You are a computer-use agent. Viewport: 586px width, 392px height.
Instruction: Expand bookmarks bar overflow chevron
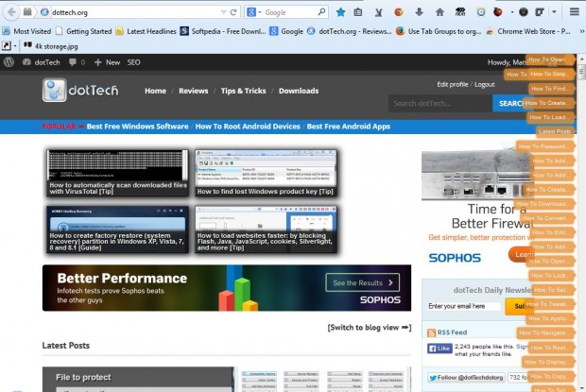click(581, 32)
